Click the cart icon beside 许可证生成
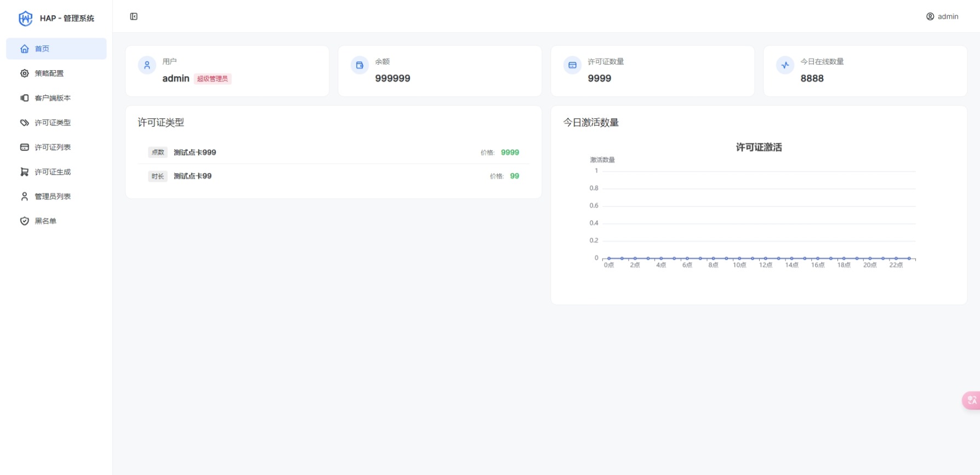980x475 pixels. [x=25, y=172]
